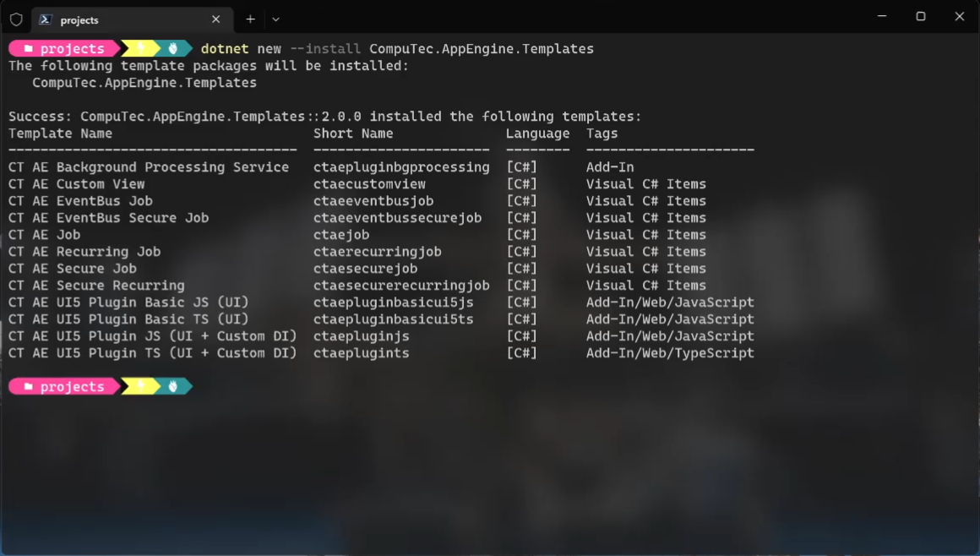
Task: Click the administrator shield icon in title bar
Action: click(x=16, y=19)
